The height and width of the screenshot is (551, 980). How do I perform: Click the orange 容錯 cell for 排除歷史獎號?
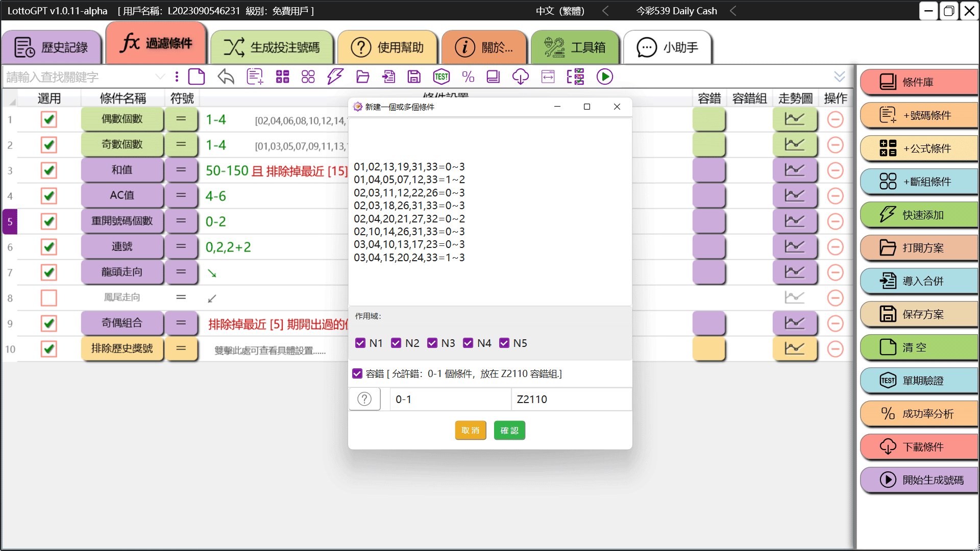click(x=709, y=348)
